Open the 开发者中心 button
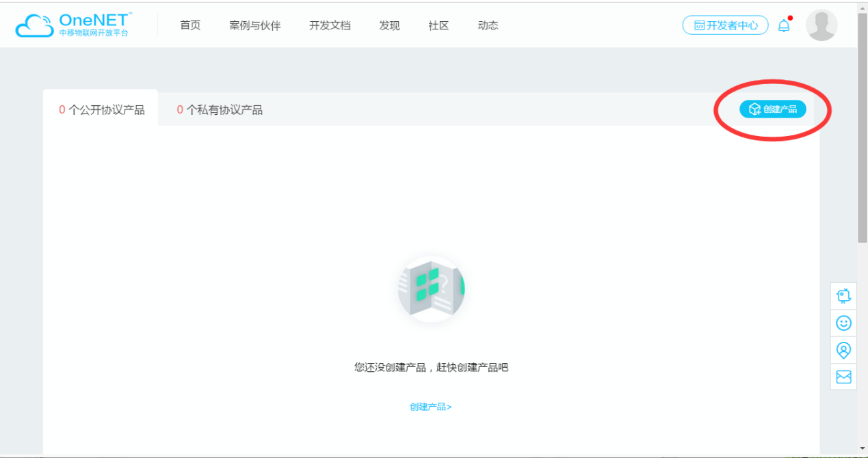Image resolution: width=868 pixels, height=458 pixels. click(725, 25)
